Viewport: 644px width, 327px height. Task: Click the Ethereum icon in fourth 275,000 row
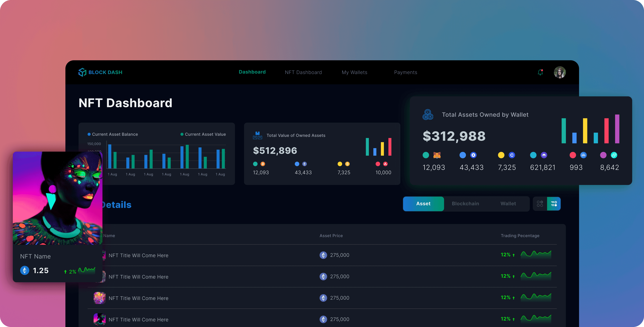point(323,319)
